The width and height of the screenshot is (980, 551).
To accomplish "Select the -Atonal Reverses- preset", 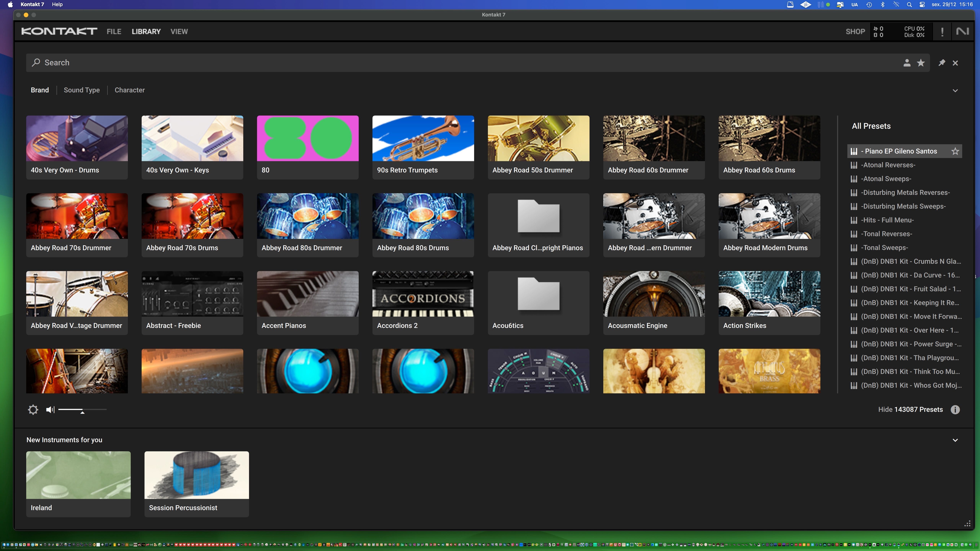I will point(905,165).
